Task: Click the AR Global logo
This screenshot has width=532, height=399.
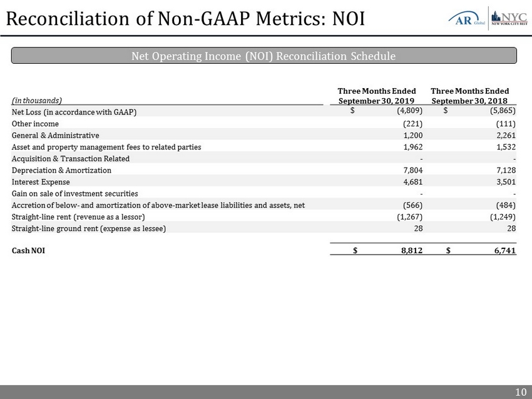Action: (466, 19)
